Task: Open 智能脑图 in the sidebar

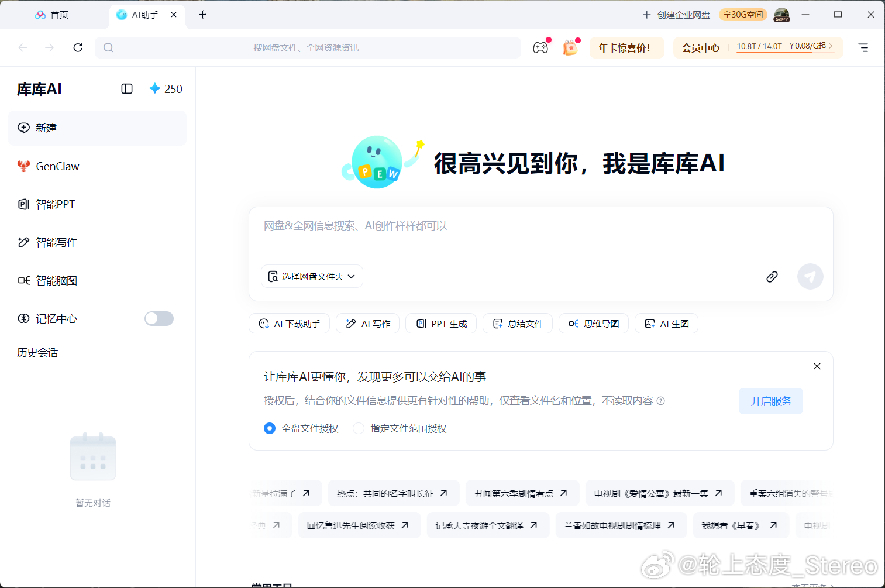Action: tap(97, 280)
